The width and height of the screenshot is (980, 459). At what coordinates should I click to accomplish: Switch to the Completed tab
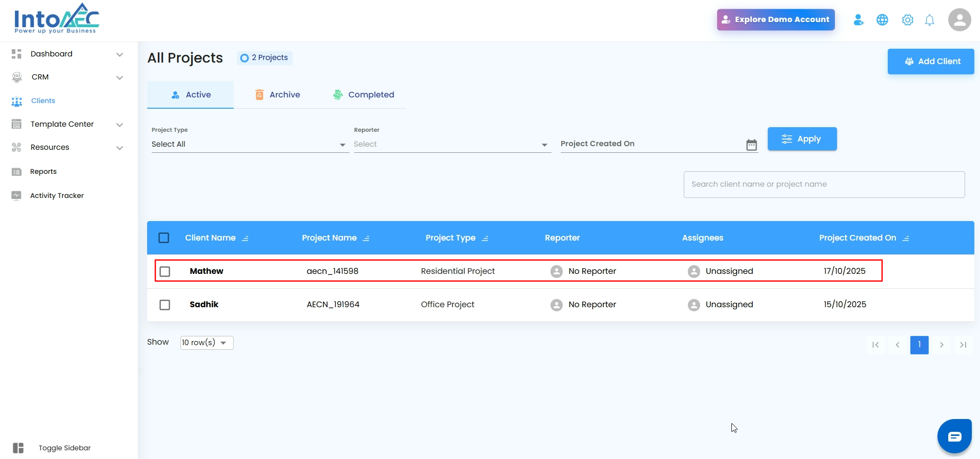click(363, 95)
